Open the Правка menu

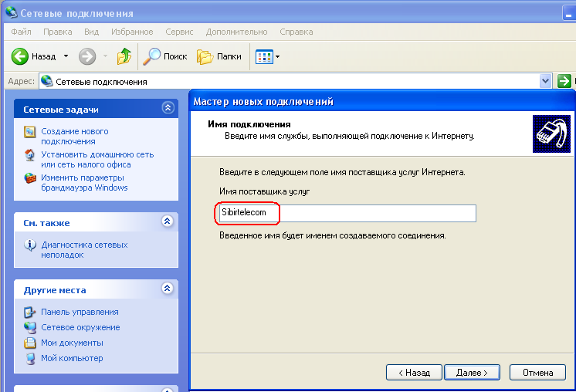point(58,32)
